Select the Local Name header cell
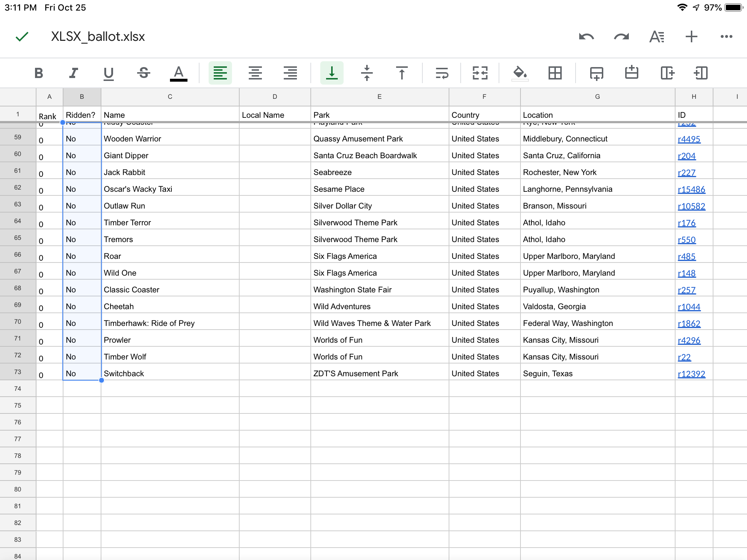Viewport: 747px width, 560px height. 275,114
